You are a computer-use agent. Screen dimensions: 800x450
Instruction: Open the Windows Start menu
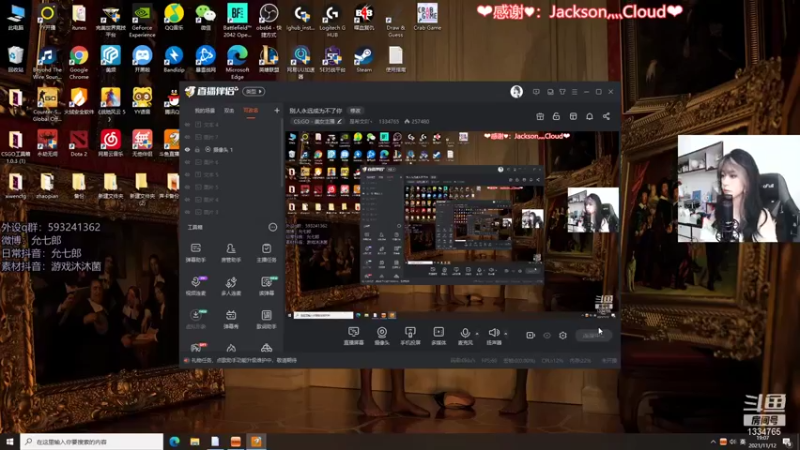(x=10, y=441)
